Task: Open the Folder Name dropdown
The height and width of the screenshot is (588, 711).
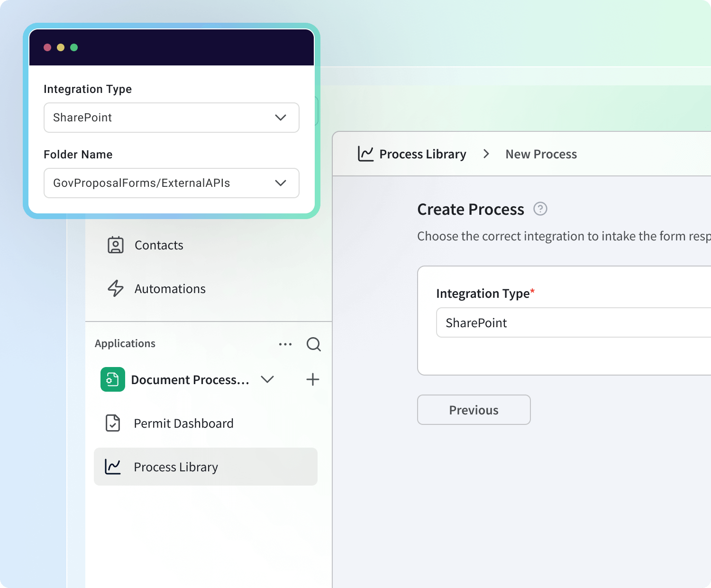Action: [x=172, y=183]
